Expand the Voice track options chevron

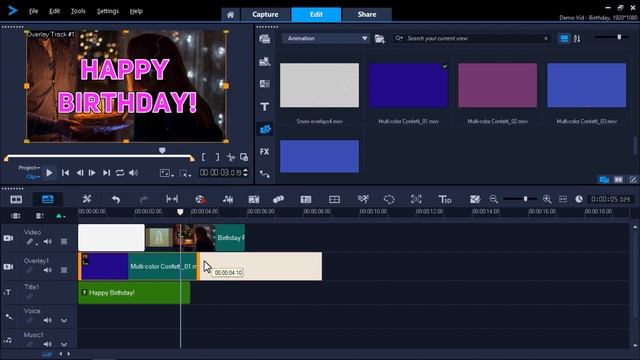pyautogui.click(x=64, y=320)
